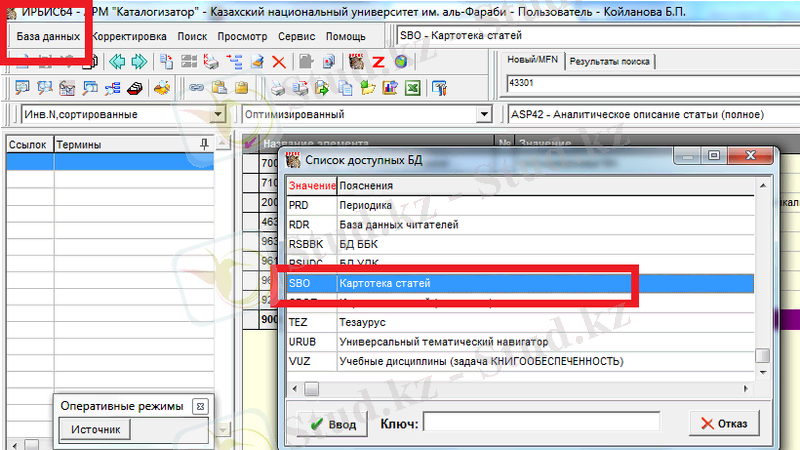Click into the Ключ input field

coord(541,423)
